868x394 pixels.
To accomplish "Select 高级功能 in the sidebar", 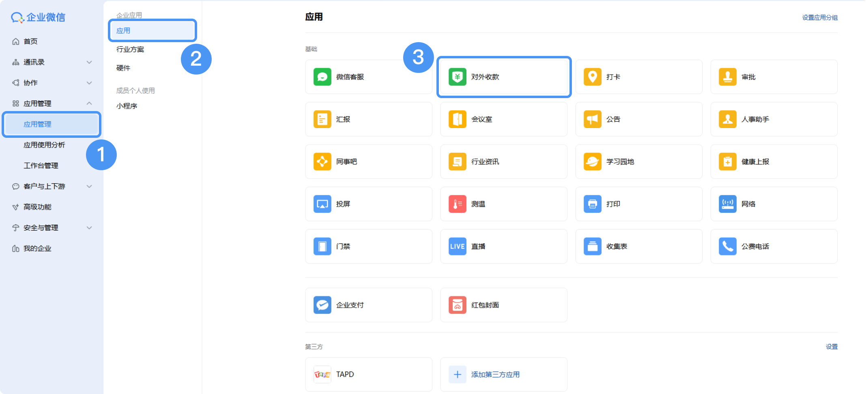I will tap(37, 207).
